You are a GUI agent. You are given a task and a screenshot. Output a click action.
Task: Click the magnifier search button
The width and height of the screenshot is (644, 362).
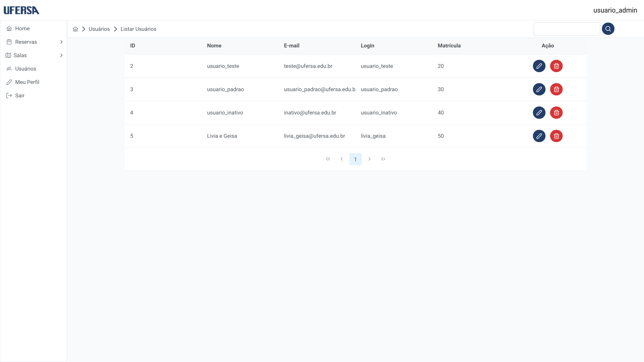click(x=608, y=29)
